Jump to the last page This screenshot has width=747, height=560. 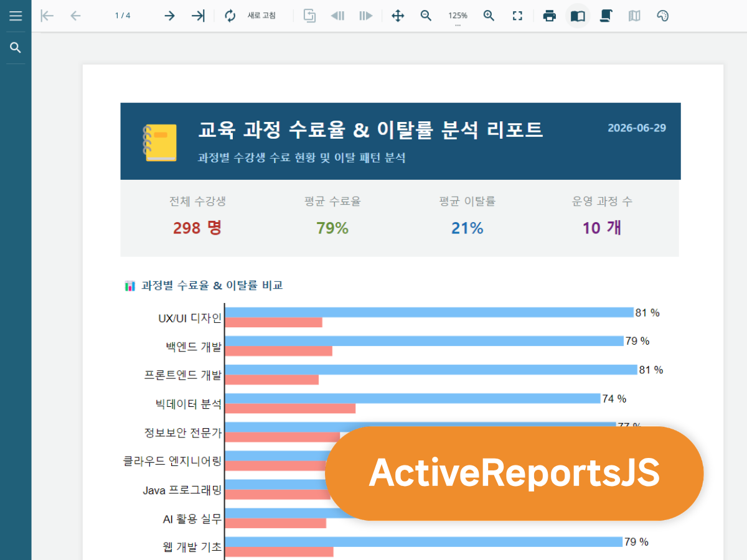198,16
